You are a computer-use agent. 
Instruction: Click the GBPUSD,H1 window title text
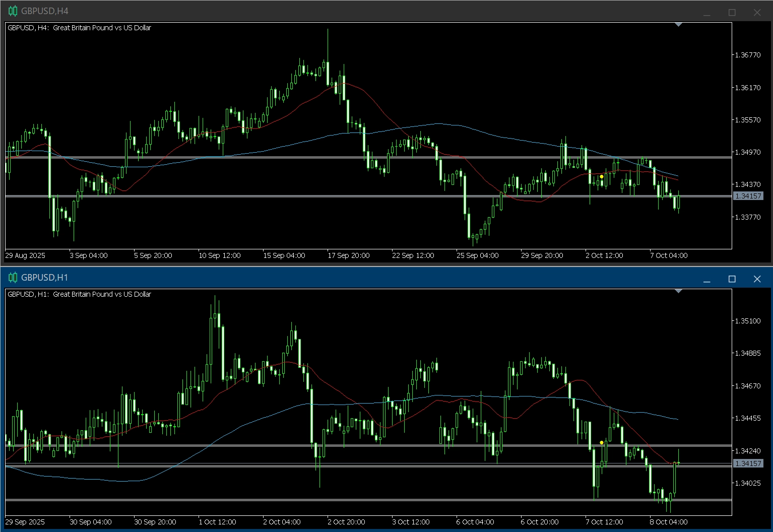pos(44,278)
